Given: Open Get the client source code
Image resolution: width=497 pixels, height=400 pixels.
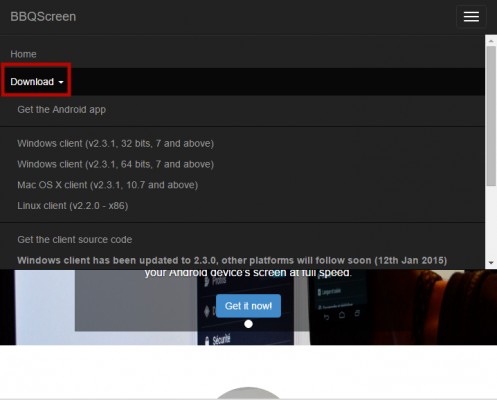Looking at the screenshot, I should point(75,239).
